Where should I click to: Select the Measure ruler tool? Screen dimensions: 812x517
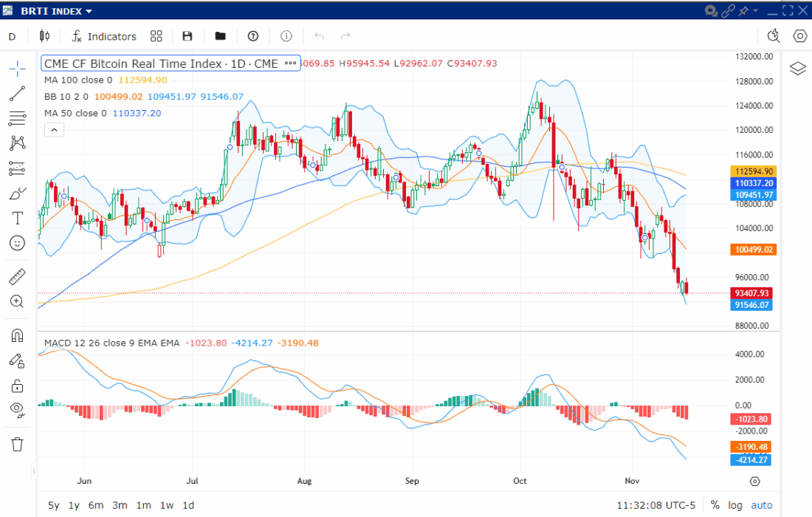coord(17,276)
